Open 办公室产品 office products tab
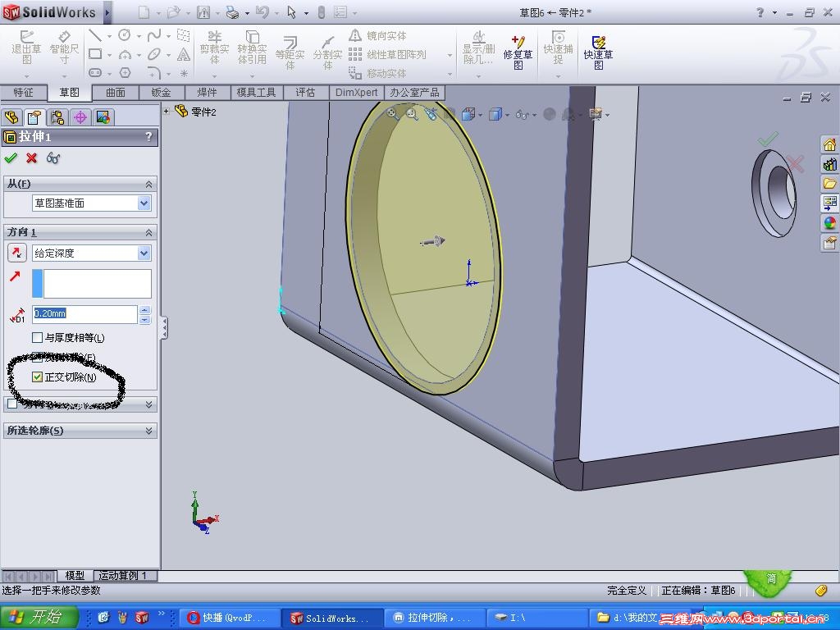The image size is (840, 630). click(x=414, y=92)
